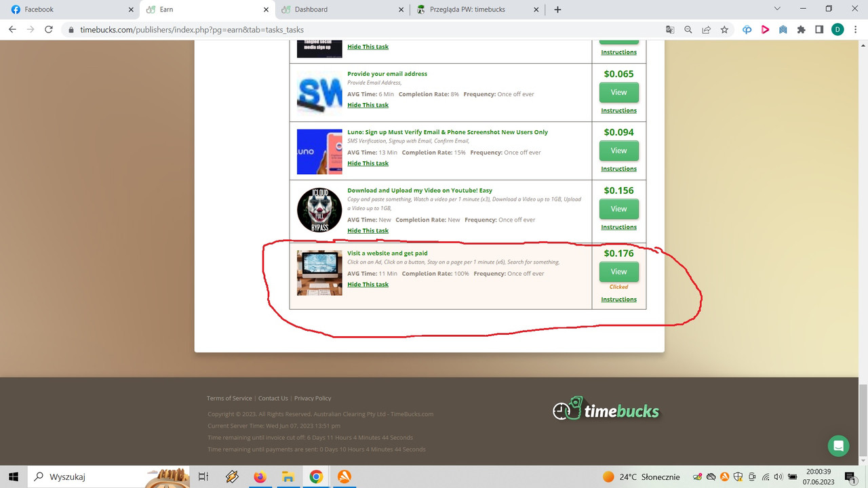
Task: Click the Luno task thumbnail
Action: pos(319,152)
